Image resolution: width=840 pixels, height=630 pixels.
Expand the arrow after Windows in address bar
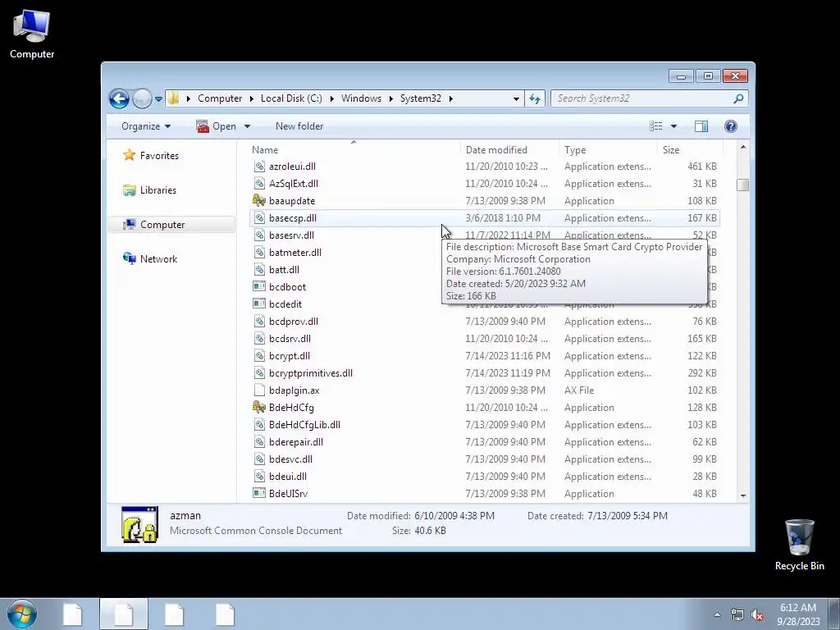(391, 98)
